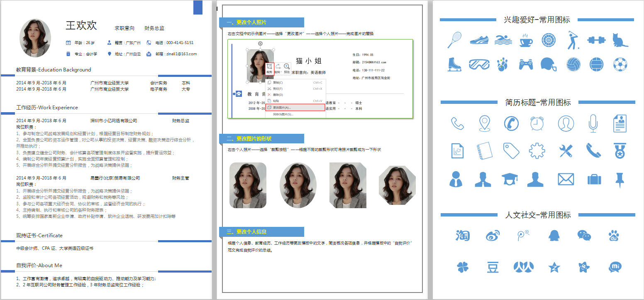Click the oval-shaped portrait photo in the resume header
Screen dimensions: 644x300
click(x=35, y=38)
